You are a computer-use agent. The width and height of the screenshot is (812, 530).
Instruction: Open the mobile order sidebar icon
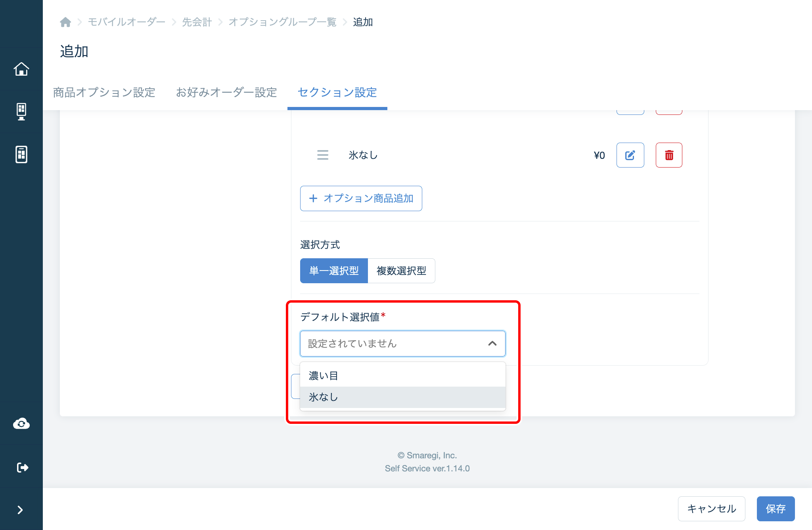(21, 154)
